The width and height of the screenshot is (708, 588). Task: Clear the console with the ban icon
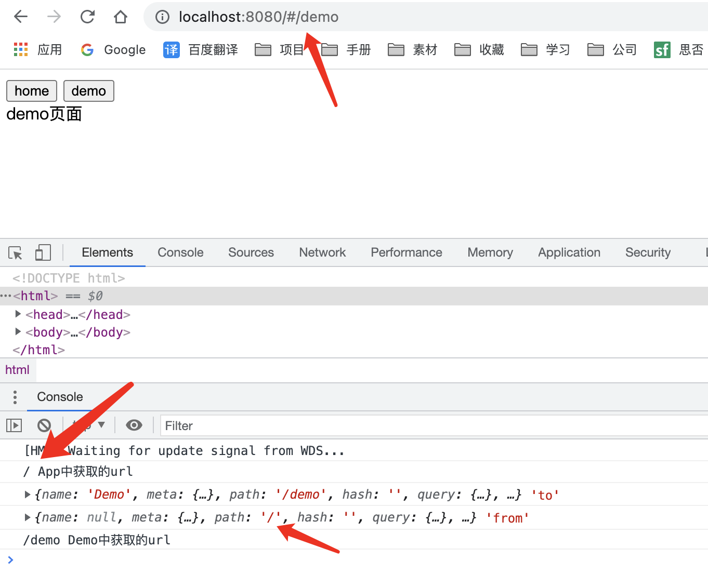(x=44, y=425)
